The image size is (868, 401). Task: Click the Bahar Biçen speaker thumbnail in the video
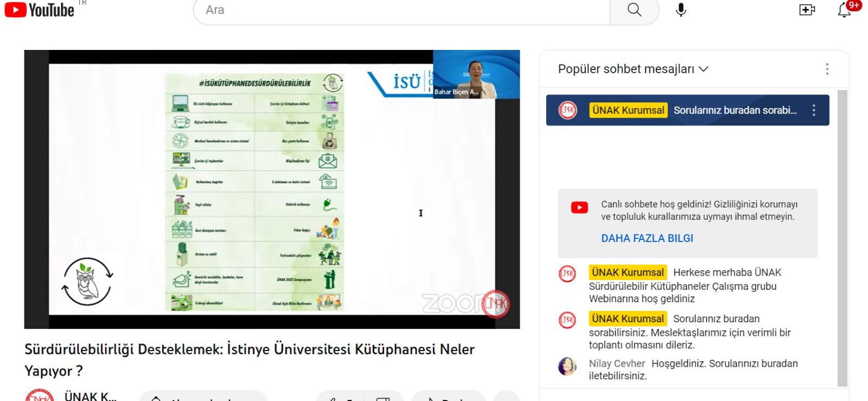[476, 74]
